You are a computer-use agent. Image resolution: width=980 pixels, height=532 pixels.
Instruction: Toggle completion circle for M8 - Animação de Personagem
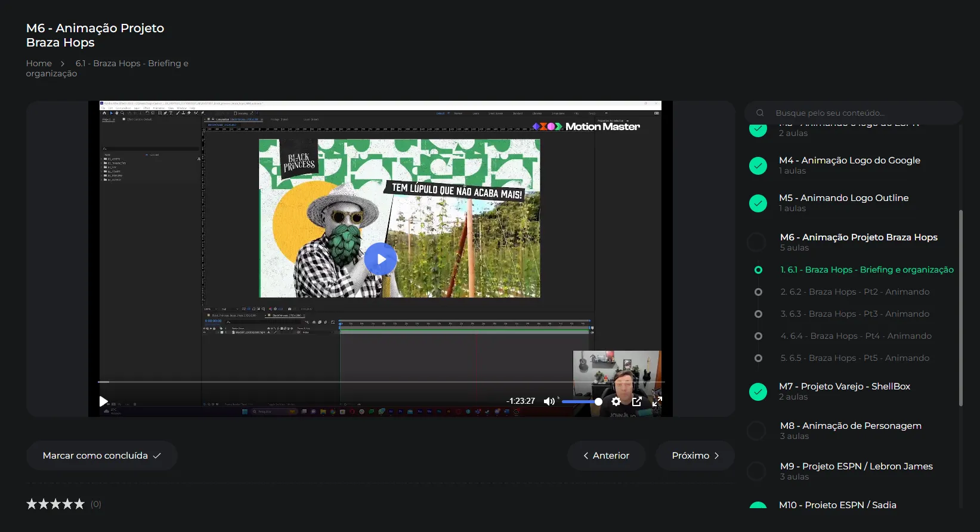click(x=757, y=431)
